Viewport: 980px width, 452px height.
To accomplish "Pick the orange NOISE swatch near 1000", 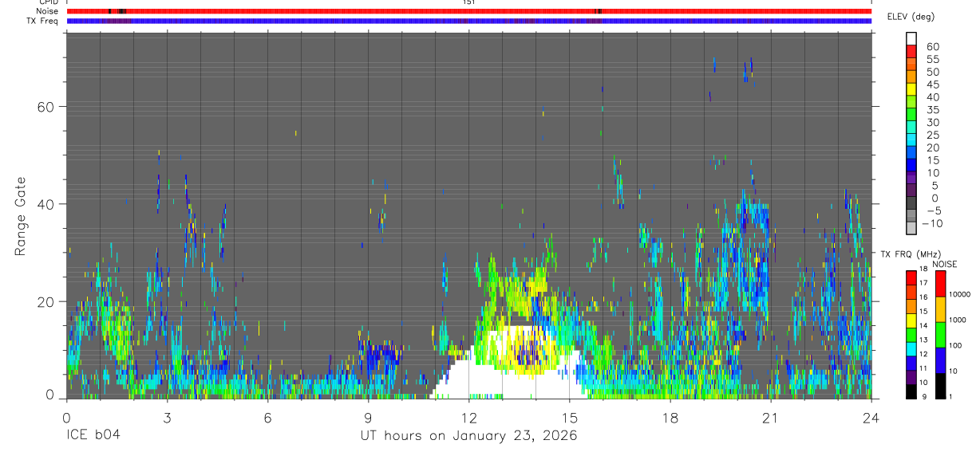I will tap(940, 309).
